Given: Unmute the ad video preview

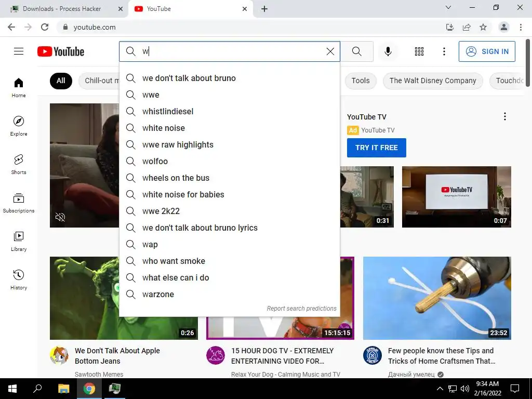Looking at the screenshot, I should click(x=60, y=217).
